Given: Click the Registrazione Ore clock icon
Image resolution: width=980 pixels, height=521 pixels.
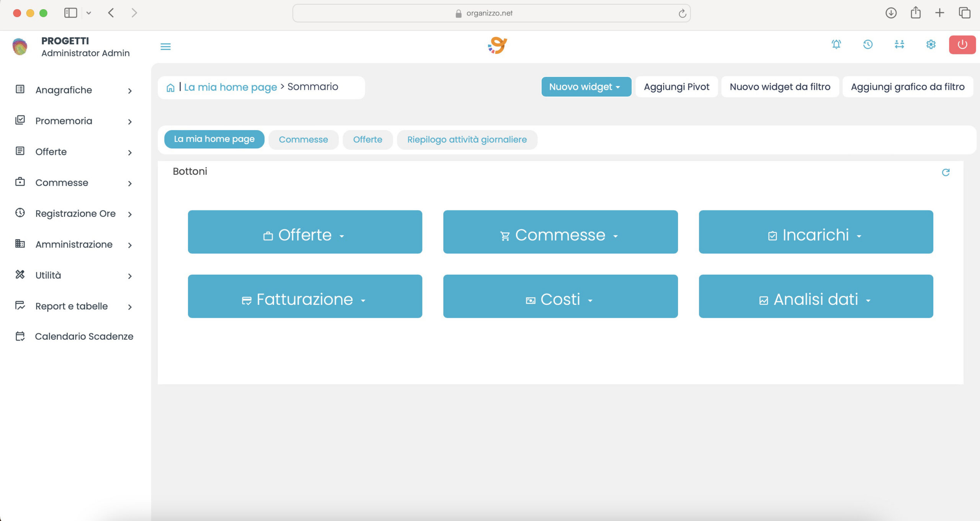Looking at the screenshot, I should [x=20, y=213].
